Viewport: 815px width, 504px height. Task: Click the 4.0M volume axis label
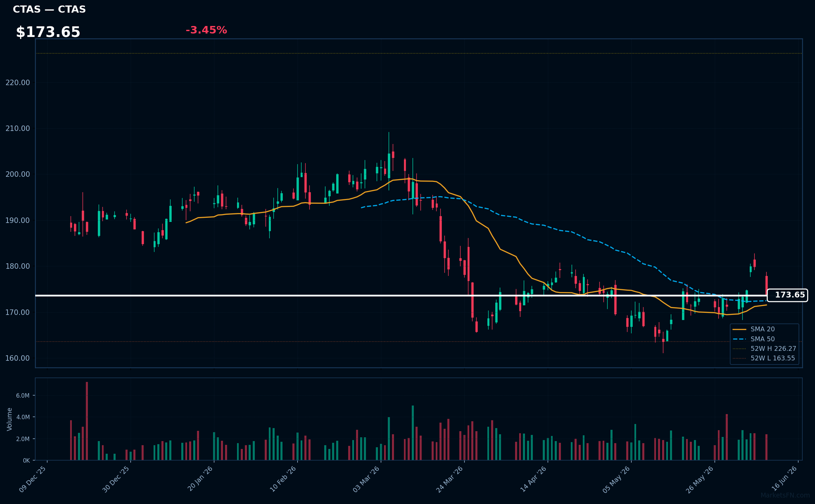coord(23,417)
